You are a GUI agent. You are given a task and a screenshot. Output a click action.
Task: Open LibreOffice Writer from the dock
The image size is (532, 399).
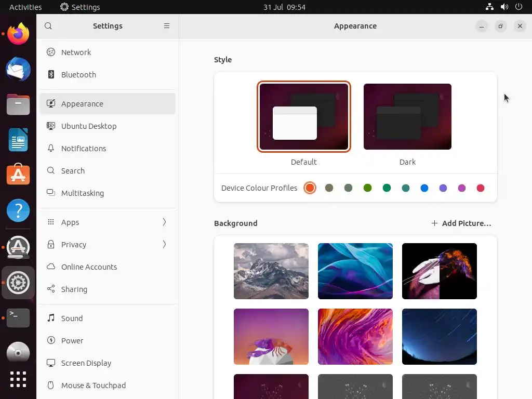[18, 140]
